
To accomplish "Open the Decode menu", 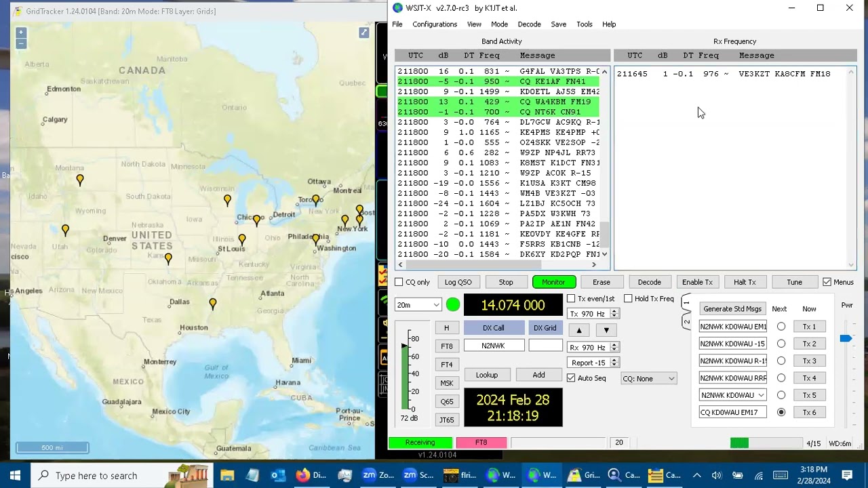I will coord(529,24).
